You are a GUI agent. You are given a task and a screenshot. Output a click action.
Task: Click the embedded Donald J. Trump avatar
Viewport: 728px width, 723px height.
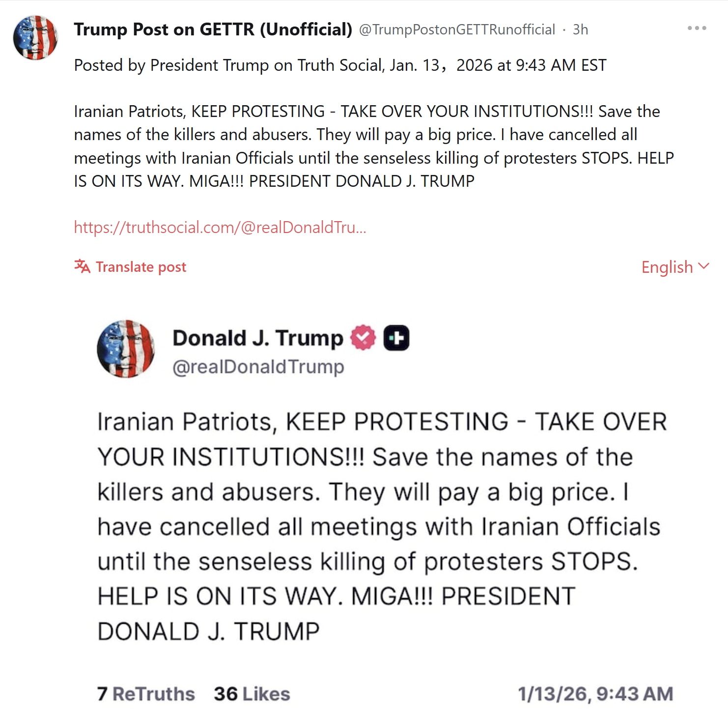click(x=126, y=349)
